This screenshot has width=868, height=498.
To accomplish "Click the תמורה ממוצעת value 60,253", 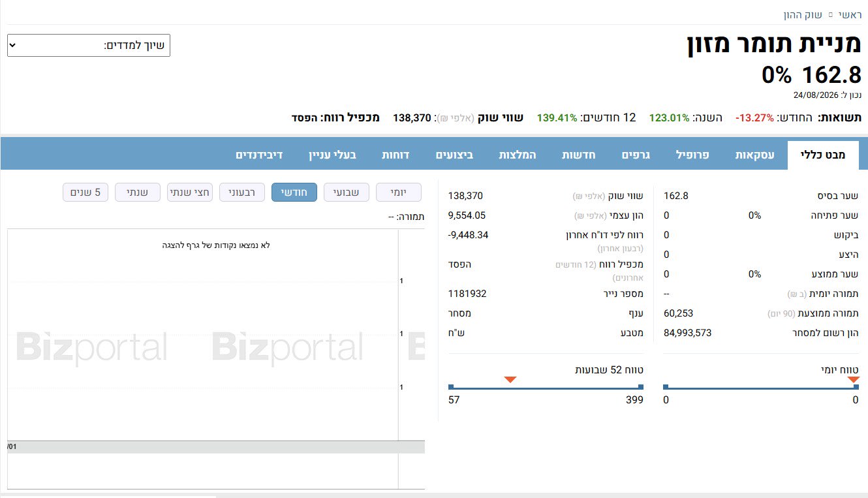I will pos(678,313).
